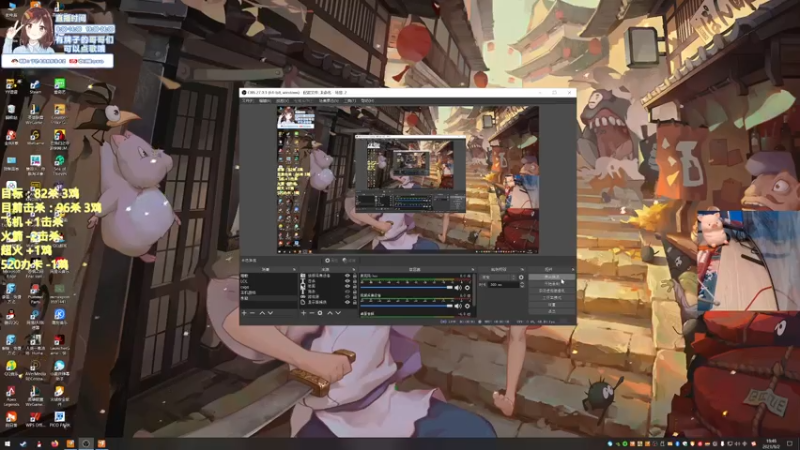Open Recycle Bin on desktop
This screenshot has height=450, width=800.
[11, 112]
